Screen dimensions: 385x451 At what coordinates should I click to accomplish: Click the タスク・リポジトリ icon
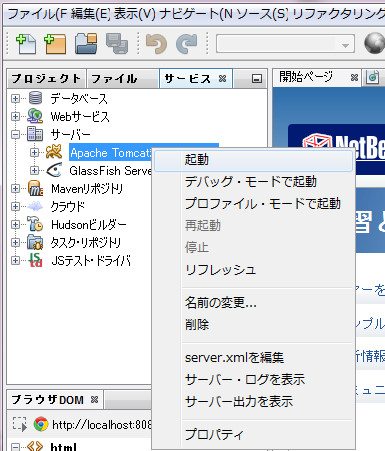pyautogui.click(x=35, y=242)
